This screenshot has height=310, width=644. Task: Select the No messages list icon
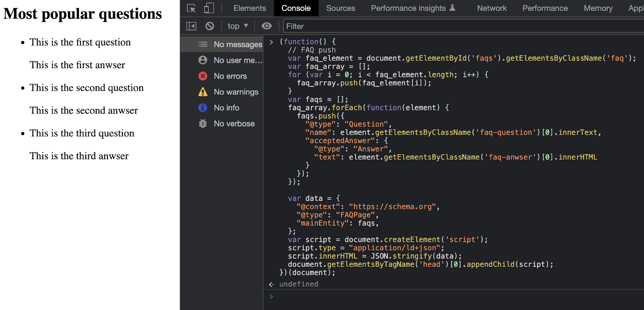[203, 44]
